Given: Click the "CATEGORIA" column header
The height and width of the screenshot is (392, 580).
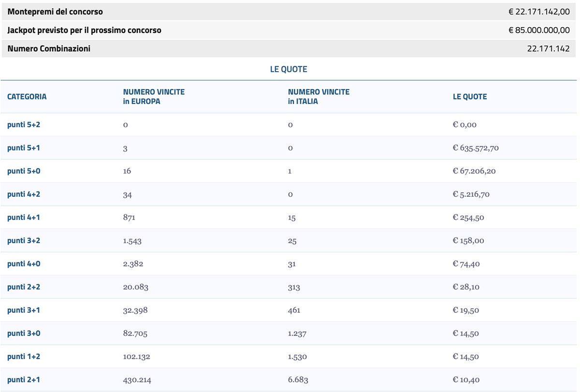Looking at the screenshot, I should tap(27, 97).
